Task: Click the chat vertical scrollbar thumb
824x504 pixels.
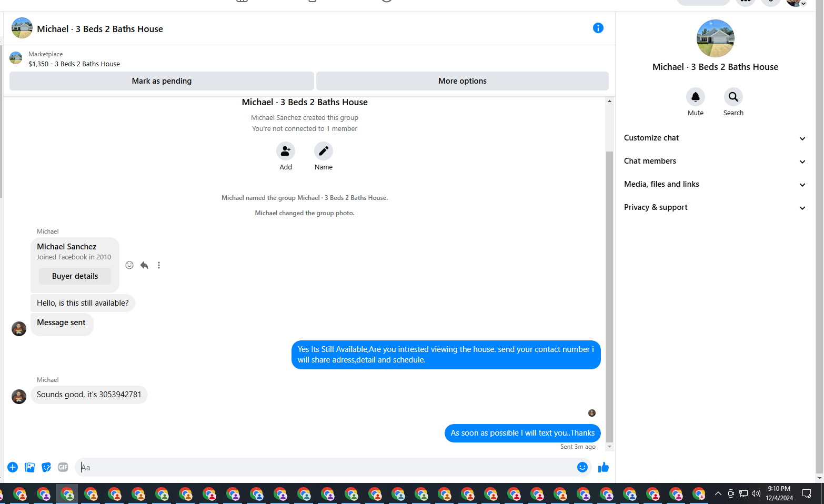Action: click(x=609, y=296)
